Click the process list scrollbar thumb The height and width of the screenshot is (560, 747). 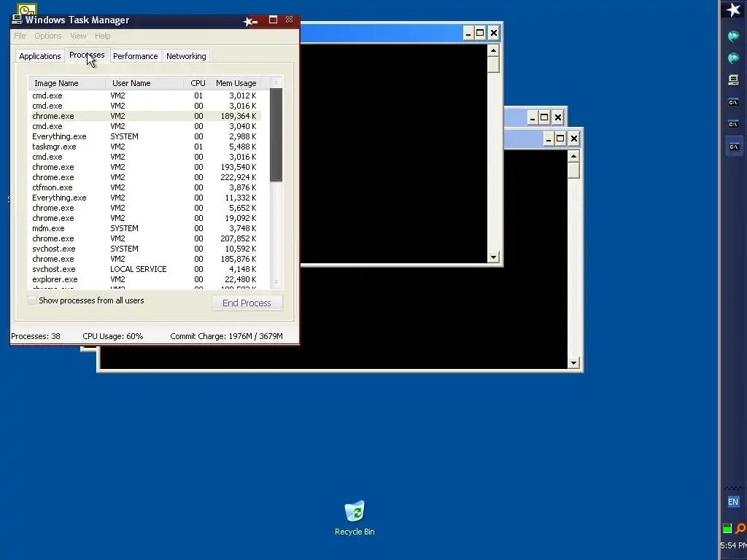point(276,135)
